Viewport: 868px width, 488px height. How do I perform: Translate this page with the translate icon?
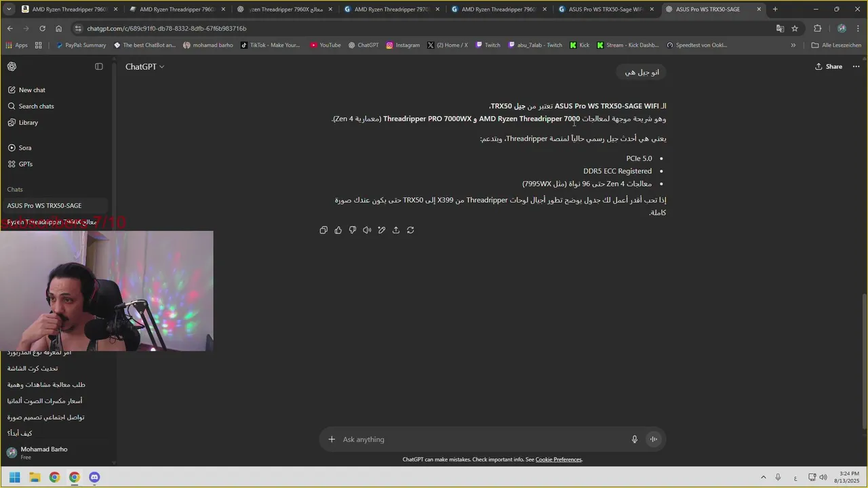(780, 28)
